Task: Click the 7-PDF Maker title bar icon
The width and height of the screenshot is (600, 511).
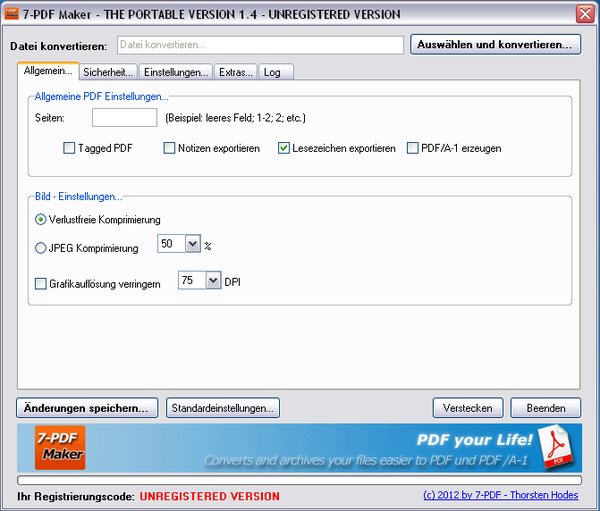Action: [11, 14]
